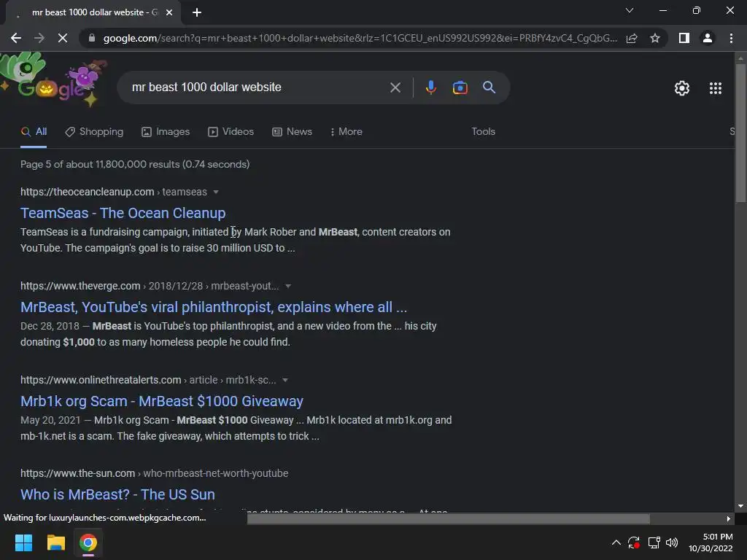Open network status tray icon
747x560 pixels.
[654, 542]
